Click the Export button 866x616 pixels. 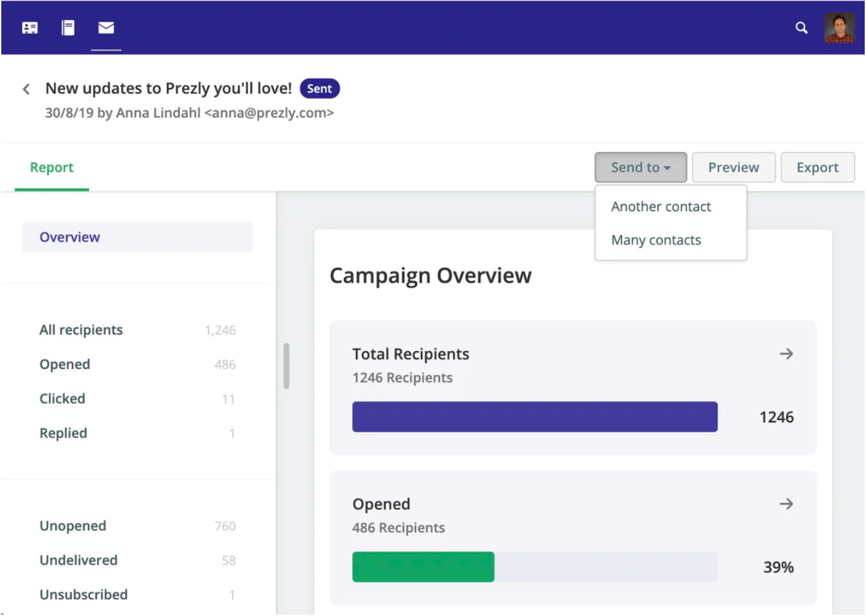[x=817, y=167]
